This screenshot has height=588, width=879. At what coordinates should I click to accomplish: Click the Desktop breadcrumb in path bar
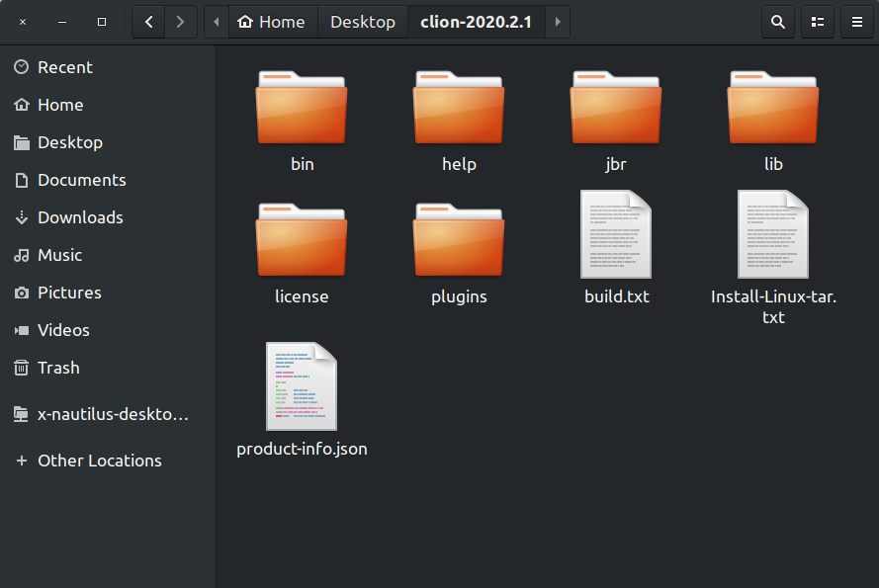(x=363, y=22)
